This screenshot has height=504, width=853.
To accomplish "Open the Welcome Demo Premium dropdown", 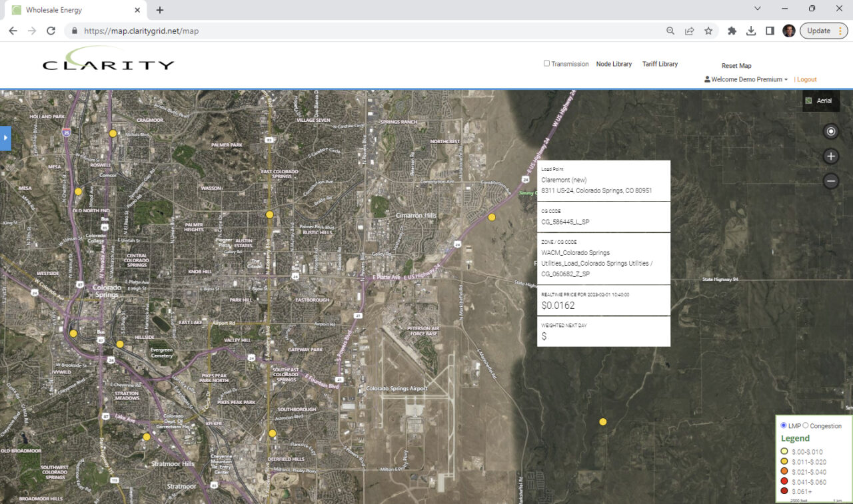I will pos(746,79).
